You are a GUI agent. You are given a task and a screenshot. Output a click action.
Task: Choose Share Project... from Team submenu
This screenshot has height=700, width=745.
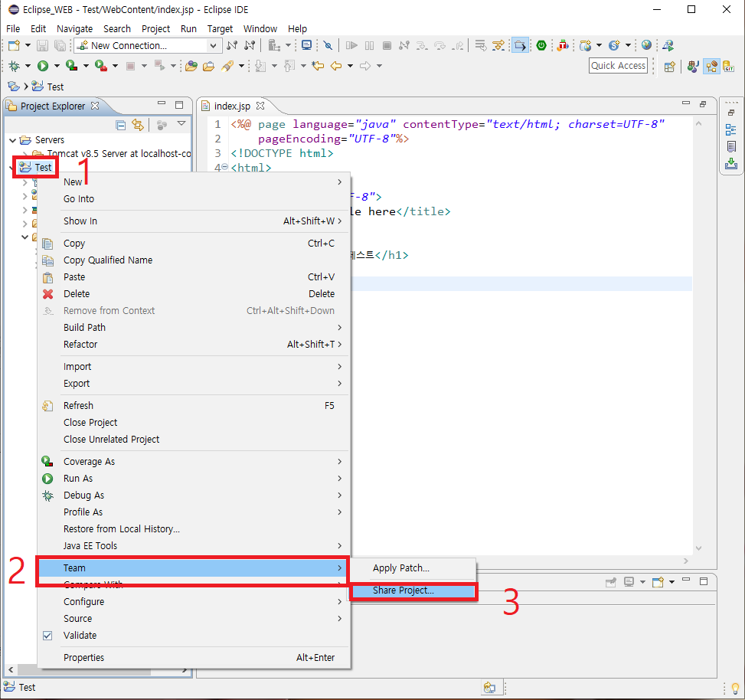(413, 590)
